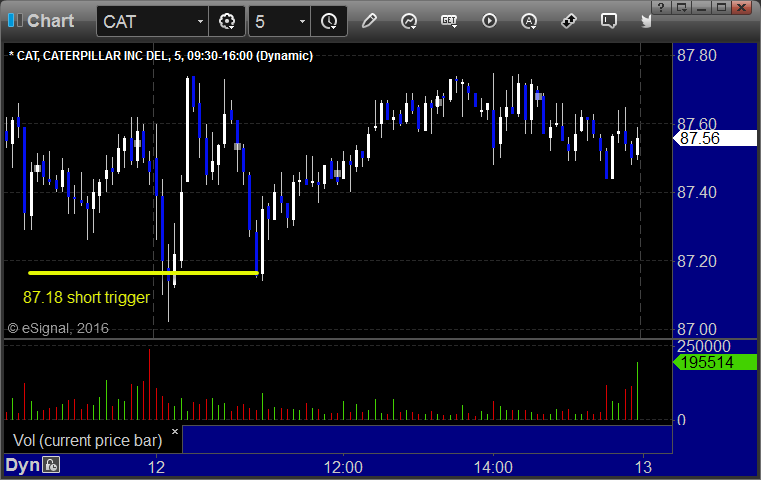The width and height of the screenshot is (761, 480).
Task: Select the yellow short trigger line
Action: click(143, 273)
